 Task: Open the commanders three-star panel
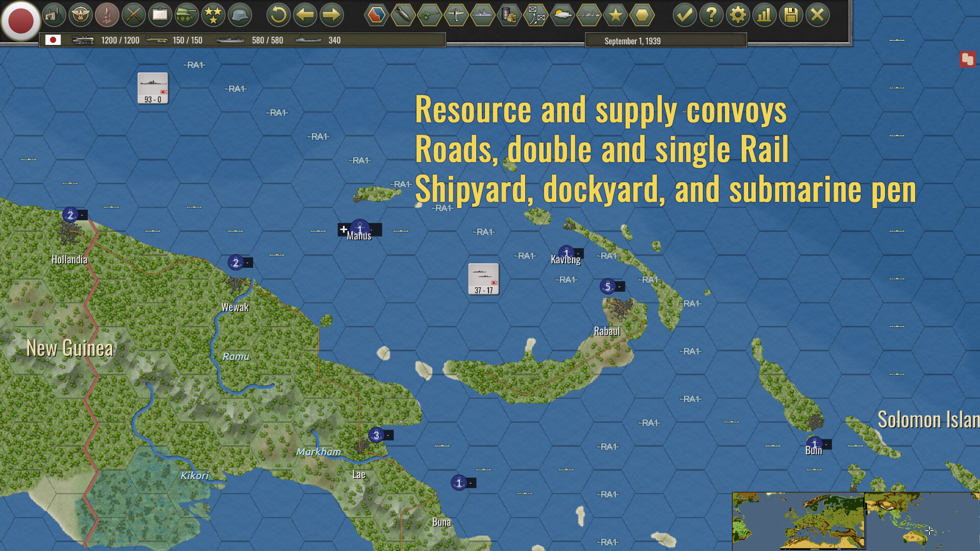point(213,15)
